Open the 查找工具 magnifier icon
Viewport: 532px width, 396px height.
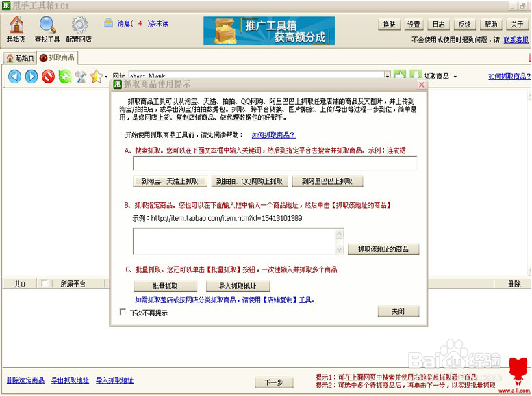click(47, 29)
